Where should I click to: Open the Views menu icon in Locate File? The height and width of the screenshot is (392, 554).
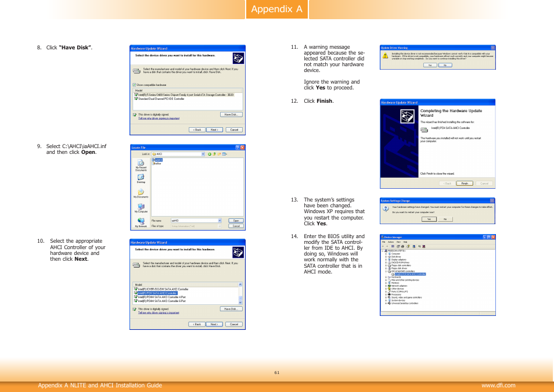coord(224,154)
